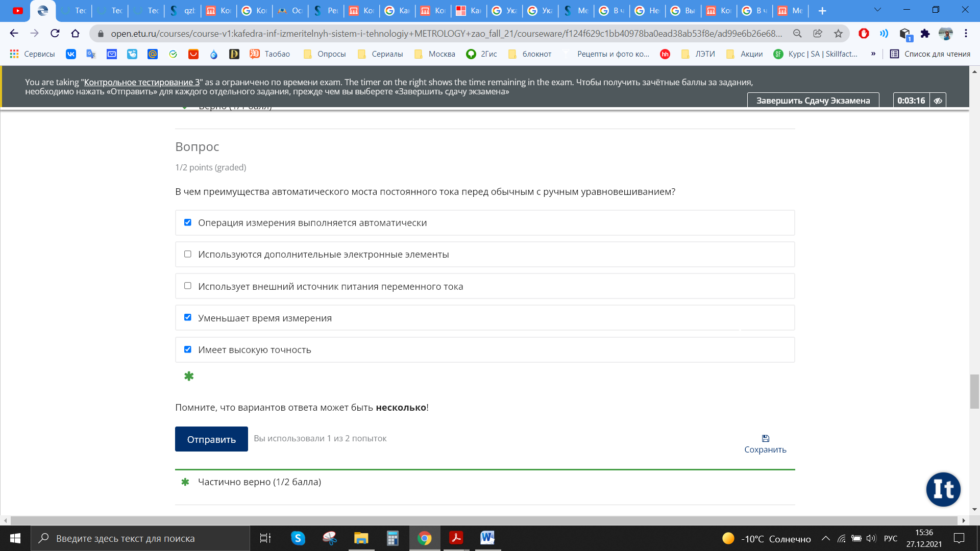Click Завершить Сдачу Экзамена button
This screenshot has height=551, width=980.
[813, 101]
